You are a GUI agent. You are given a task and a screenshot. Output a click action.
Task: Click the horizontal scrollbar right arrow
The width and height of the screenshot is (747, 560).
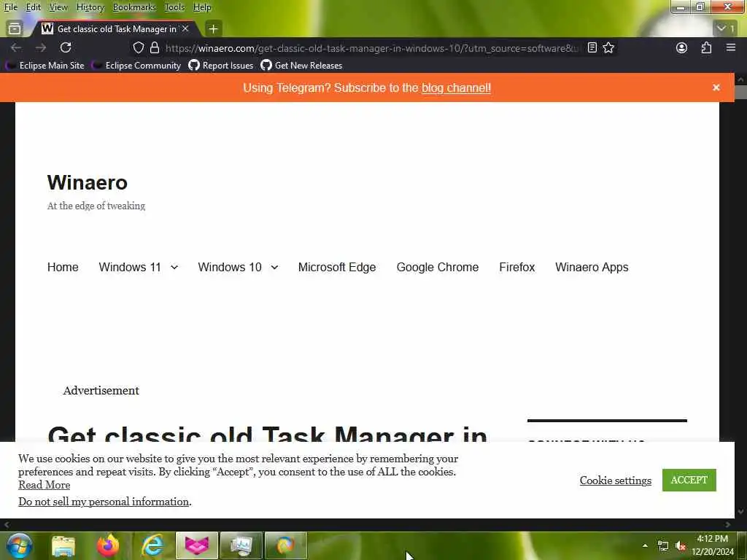[x=727, y=524]
